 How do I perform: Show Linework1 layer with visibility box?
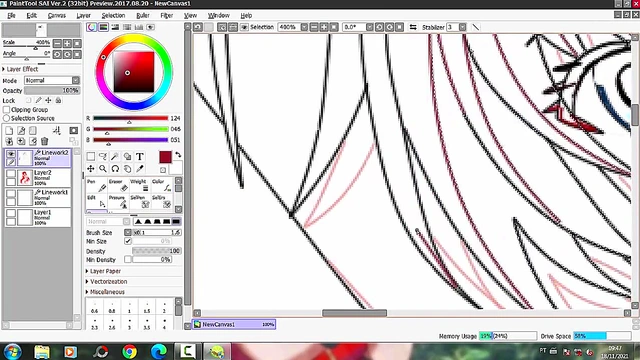[x=11, y=194]
